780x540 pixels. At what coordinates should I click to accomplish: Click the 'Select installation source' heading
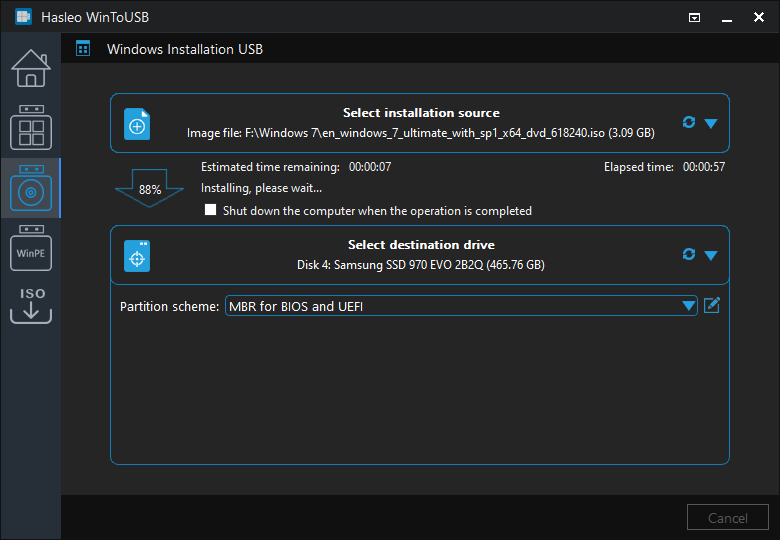(421, 113)
